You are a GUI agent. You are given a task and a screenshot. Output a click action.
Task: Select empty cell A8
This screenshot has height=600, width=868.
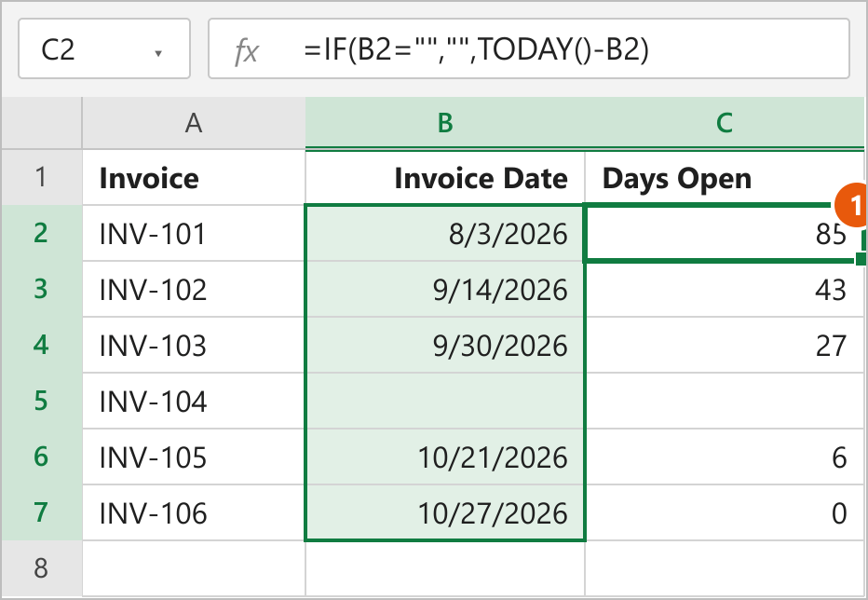coord(194,568)
